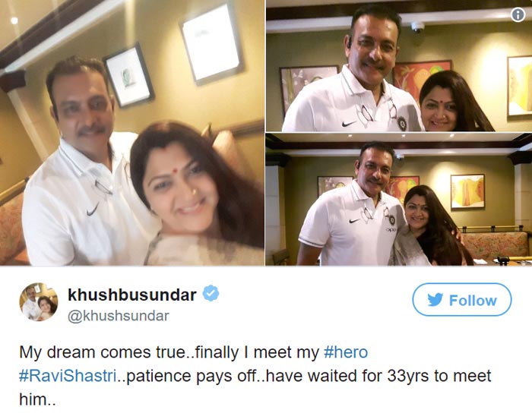Open the top-right photo of the collage
This screenshot has width=532, height=413.
(399, 66)
